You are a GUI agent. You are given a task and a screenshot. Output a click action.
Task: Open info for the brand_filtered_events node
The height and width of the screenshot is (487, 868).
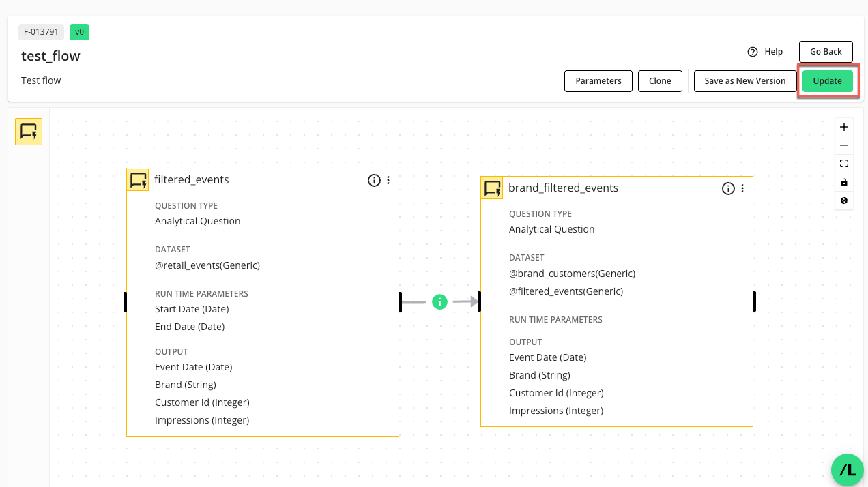(x=728, y=188)
